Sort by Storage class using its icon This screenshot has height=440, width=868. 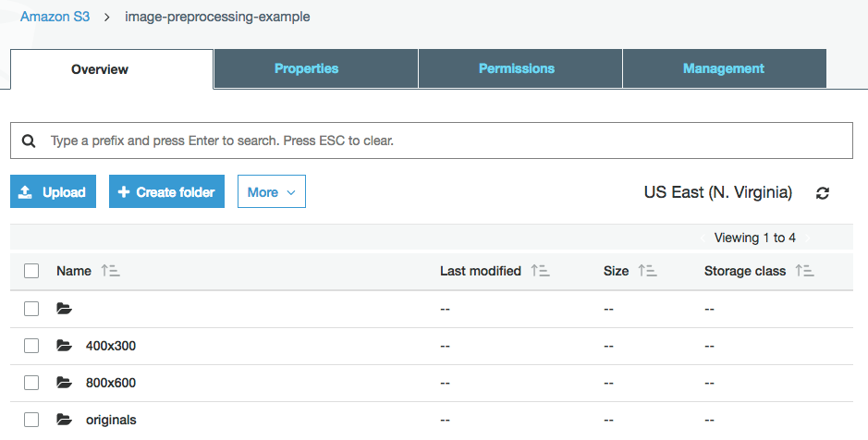[x=804, y=271]
